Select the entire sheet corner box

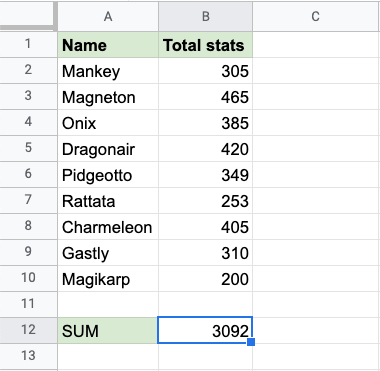coord(28,16)
